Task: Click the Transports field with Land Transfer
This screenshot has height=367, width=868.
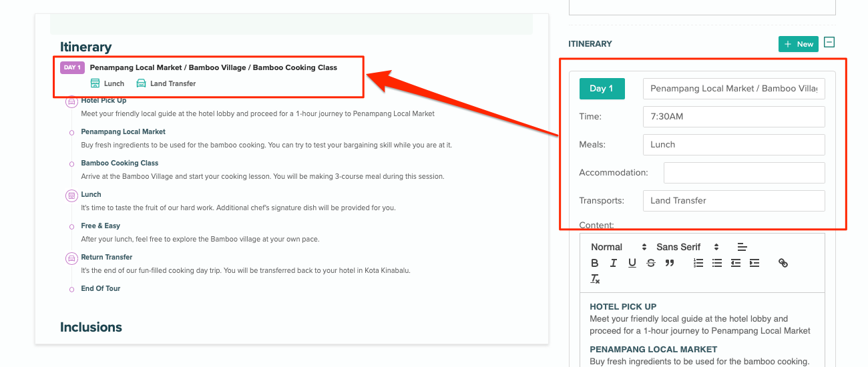Action: (x=734, y=201)
